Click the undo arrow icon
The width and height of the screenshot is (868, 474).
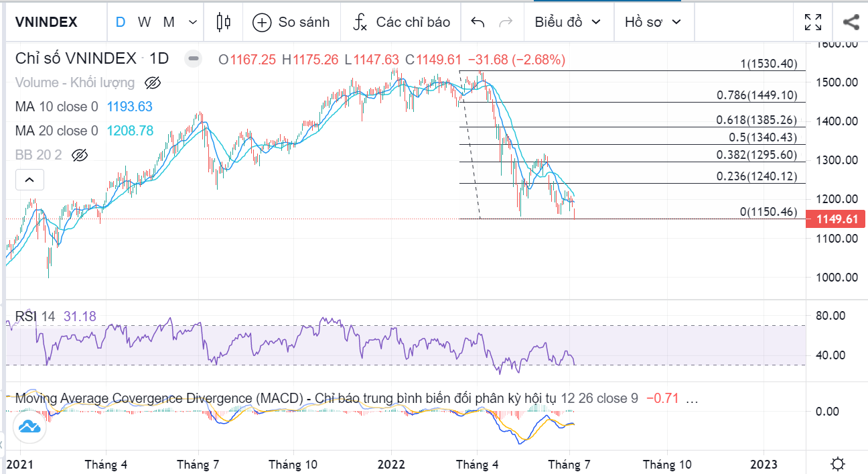coord(478,22)
